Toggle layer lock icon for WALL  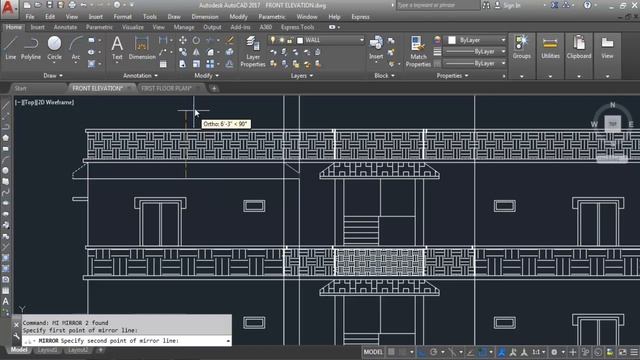(290, 40)
